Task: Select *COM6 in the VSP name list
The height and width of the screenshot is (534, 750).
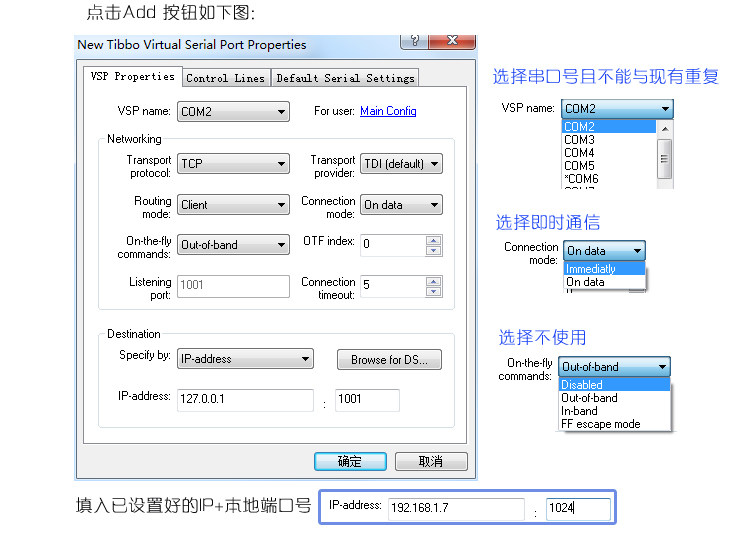Action: (x=608, y=178)
